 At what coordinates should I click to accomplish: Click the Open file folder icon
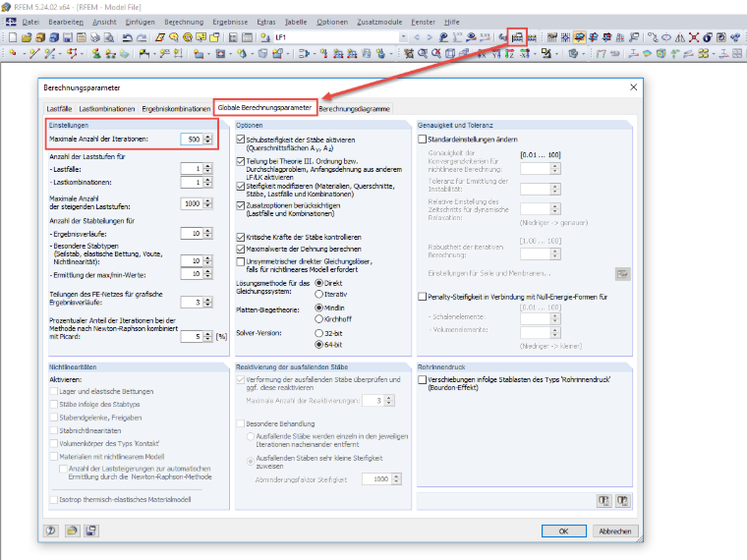pos(27,37)
